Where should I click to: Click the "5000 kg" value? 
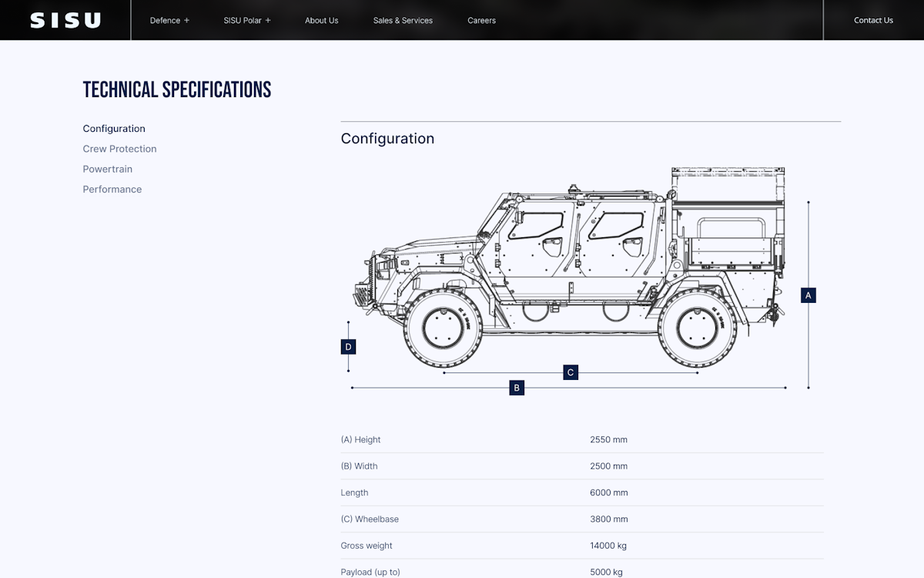tap(606, 572)
